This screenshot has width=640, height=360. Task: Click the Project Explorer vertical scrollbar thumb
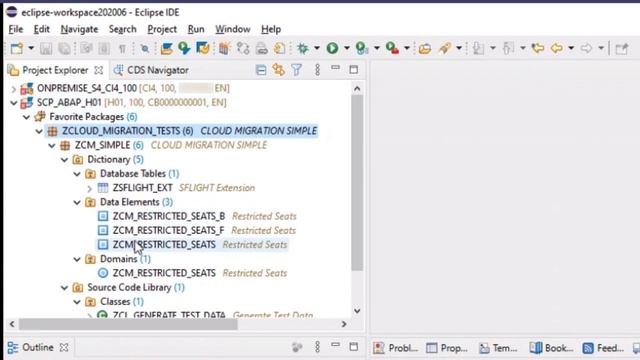point(357,183)
